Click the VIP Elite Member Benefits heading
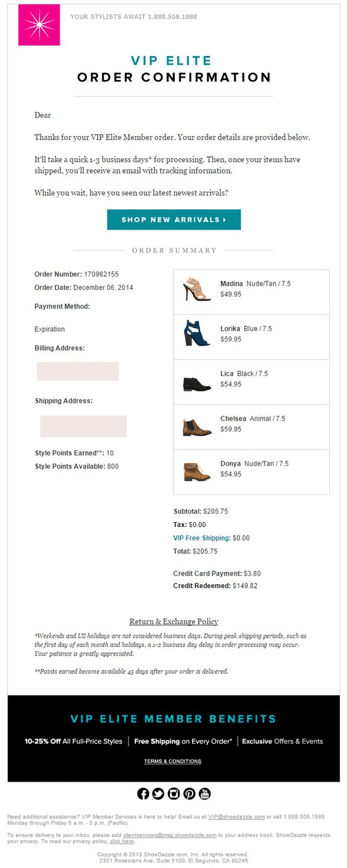The width and height of the screenshot is (347, 868). click(173, 718)
